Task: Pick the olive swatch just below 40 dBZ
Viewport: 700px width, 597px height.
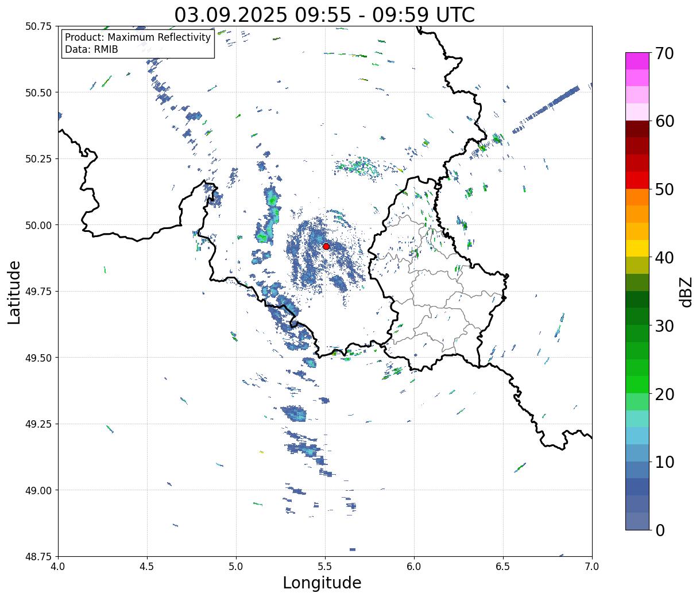Action: [637, 266]
